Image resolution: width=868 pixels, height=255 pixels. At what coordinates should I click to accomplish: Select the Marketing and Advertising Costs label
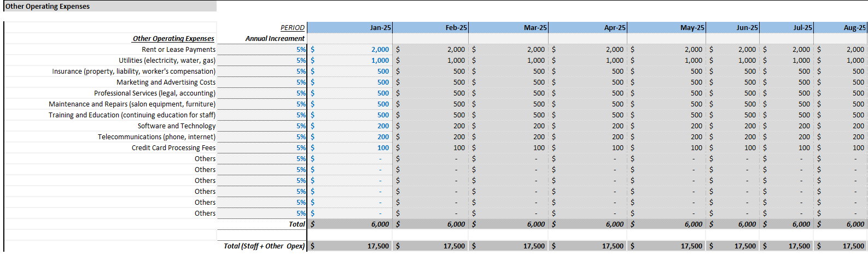click(166, 82)
